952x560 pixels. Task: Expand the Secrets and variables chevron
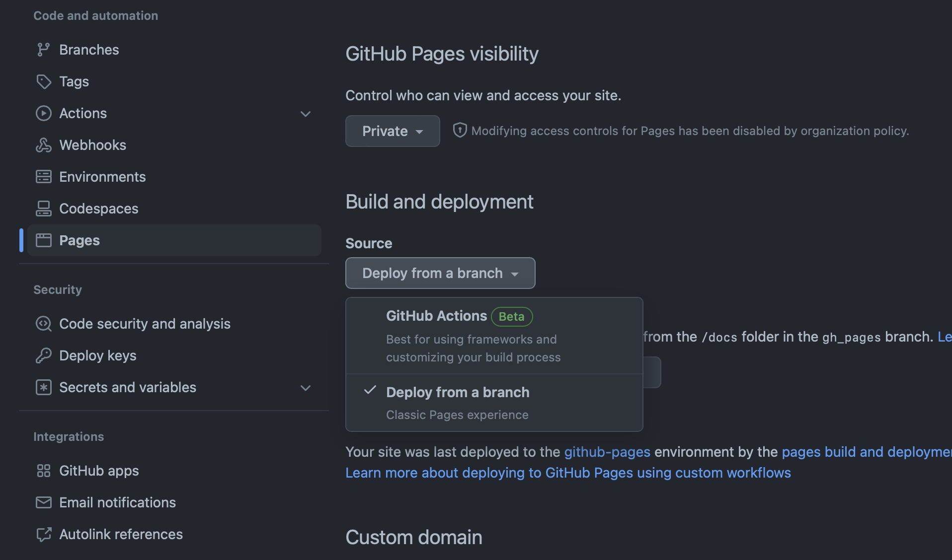pyautogui.click(x=306, y=388)
